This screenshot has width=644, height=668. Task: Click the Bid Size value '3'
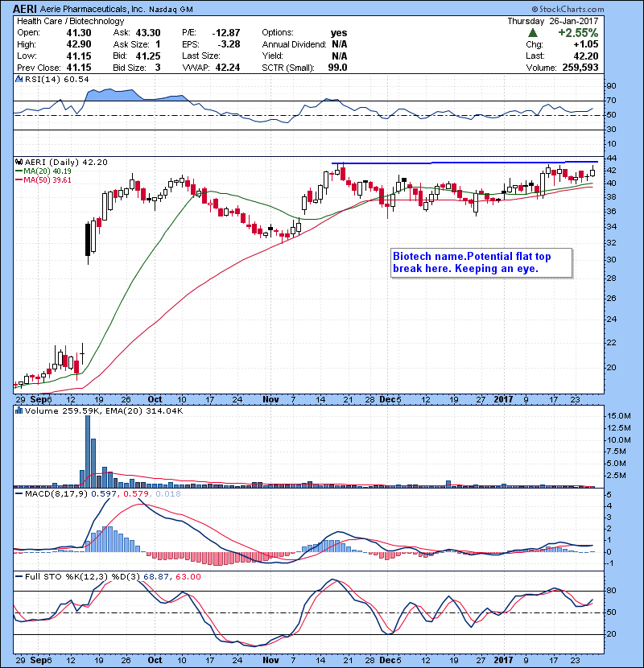[x=158, y=68]
